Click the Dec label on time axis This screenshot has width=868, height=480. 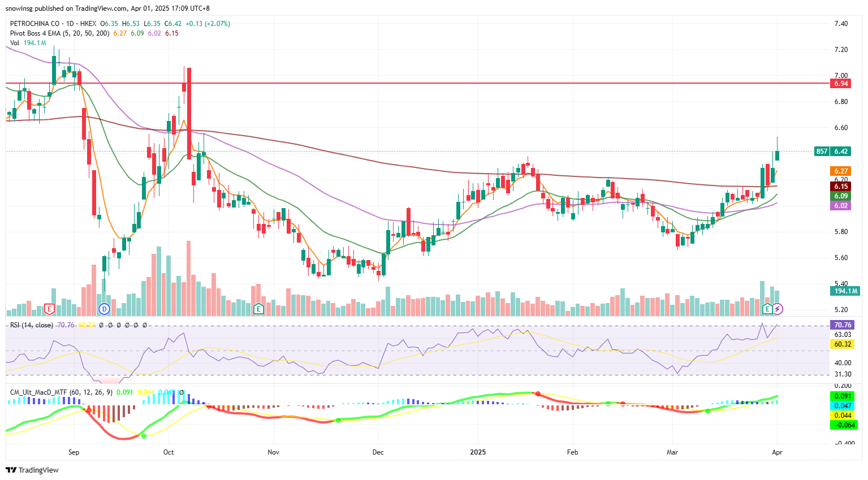pyautogui.click(x=378, y=452)
